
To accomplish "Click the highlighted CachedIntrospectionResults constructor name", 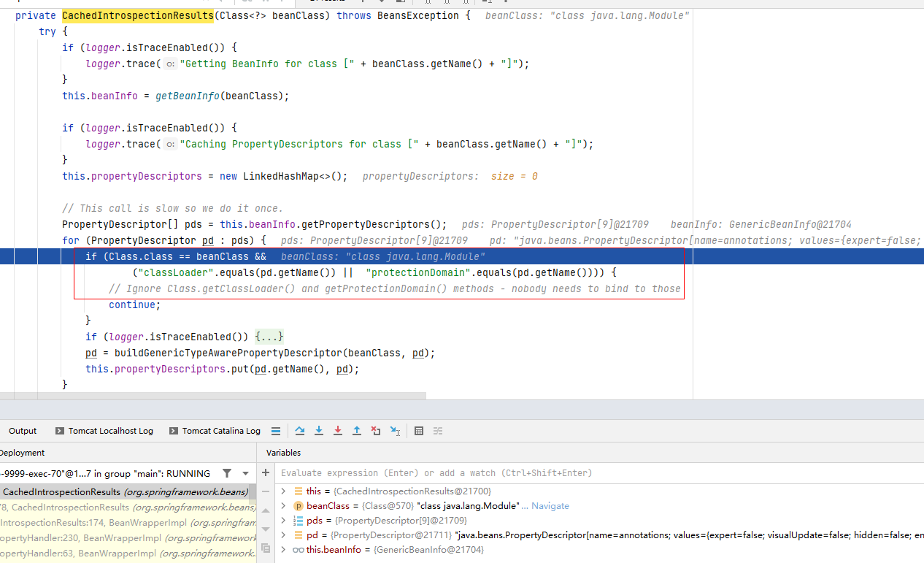I will (x=138, y=15).
